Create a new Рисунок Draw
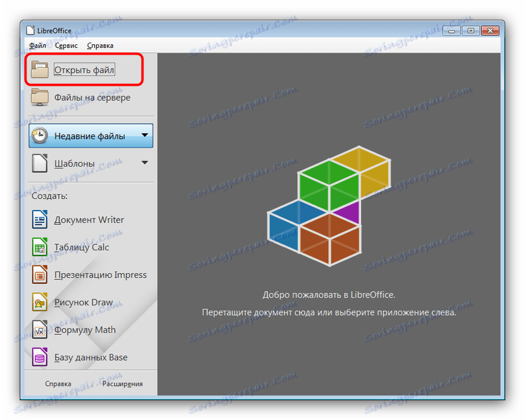 pos(84,302)
